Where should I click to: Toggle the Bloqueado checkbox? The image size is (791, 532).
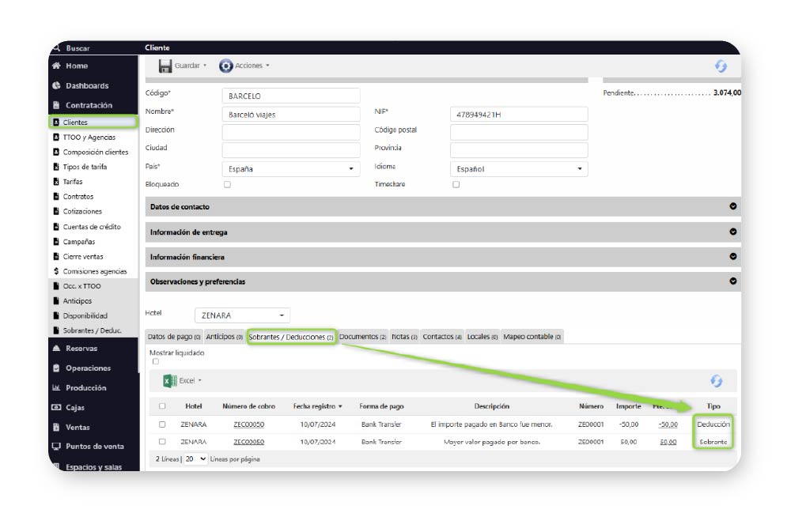click(x=228, y=184)
